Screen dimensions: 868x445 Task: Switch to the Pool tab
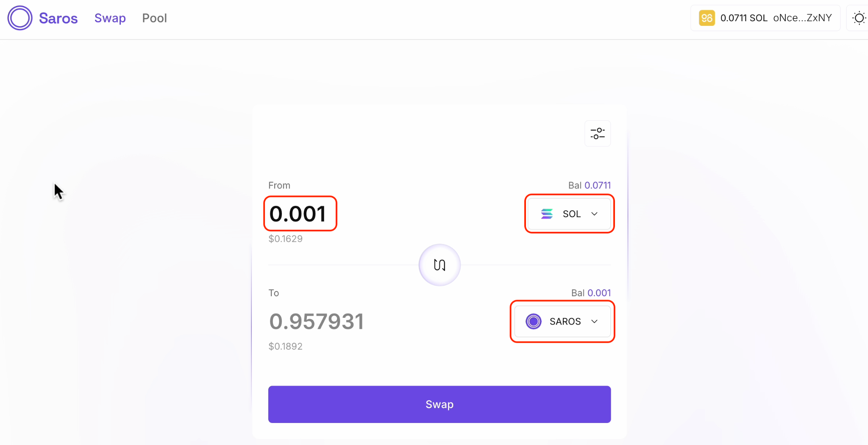pyautogui.click(x=154, y=18)
